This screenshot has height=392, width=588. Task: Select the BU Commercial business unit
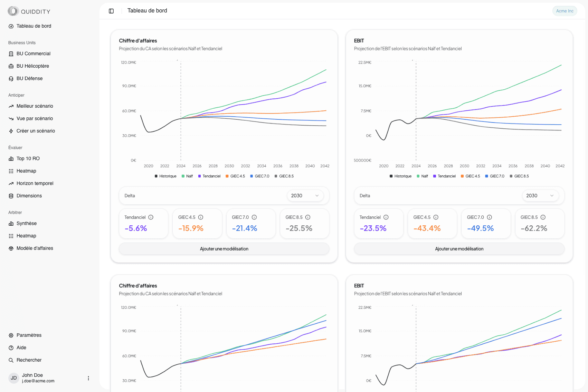coord(33,53)
